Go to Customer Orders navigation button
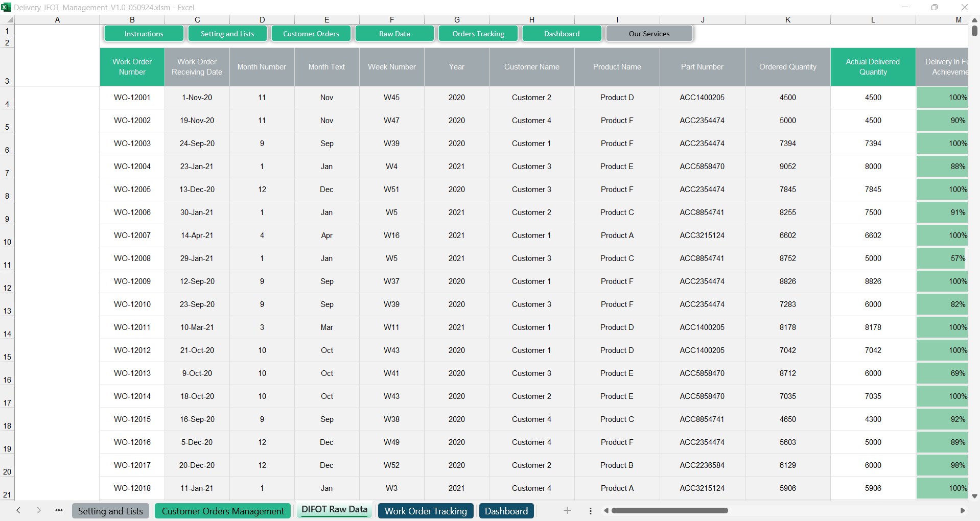Viewport: 980px width, 521px height. (x=311, y=34)
